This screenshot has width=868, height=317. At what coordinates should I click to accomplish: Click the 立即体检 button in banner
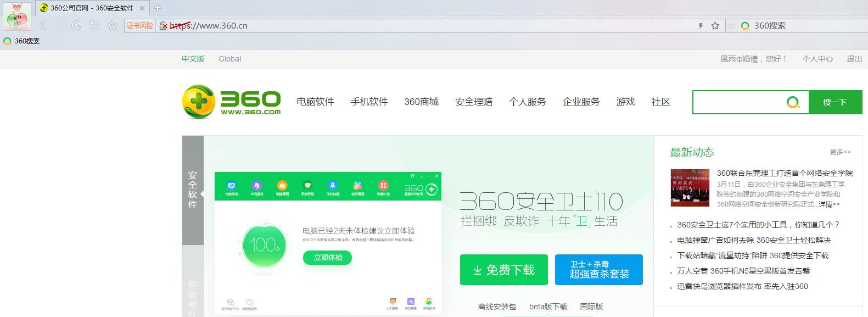coord(328,258)
